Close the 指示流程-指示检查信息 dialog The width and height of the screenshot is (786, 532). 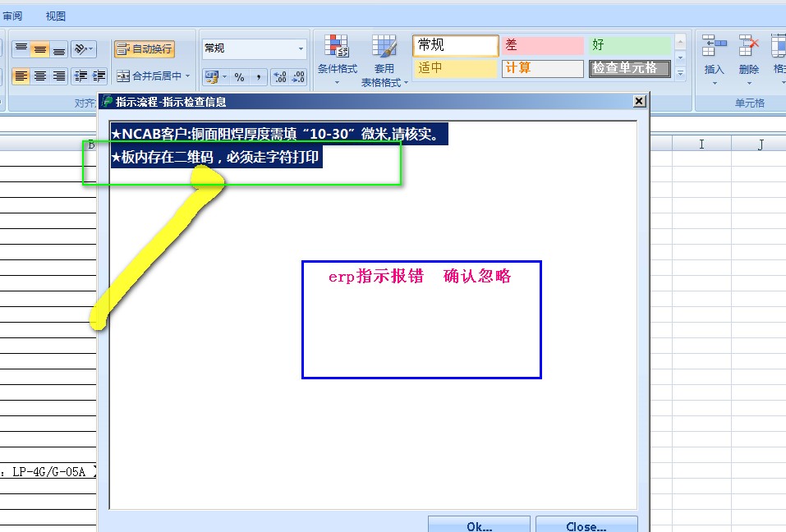pos(639,101)
